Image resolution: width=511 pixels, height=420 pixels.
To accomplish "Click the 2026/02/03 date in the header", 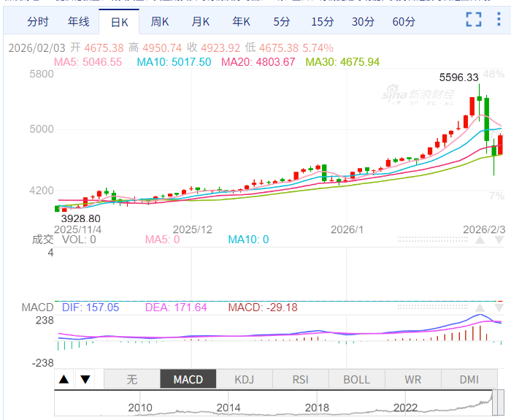I will pos(36,48).
